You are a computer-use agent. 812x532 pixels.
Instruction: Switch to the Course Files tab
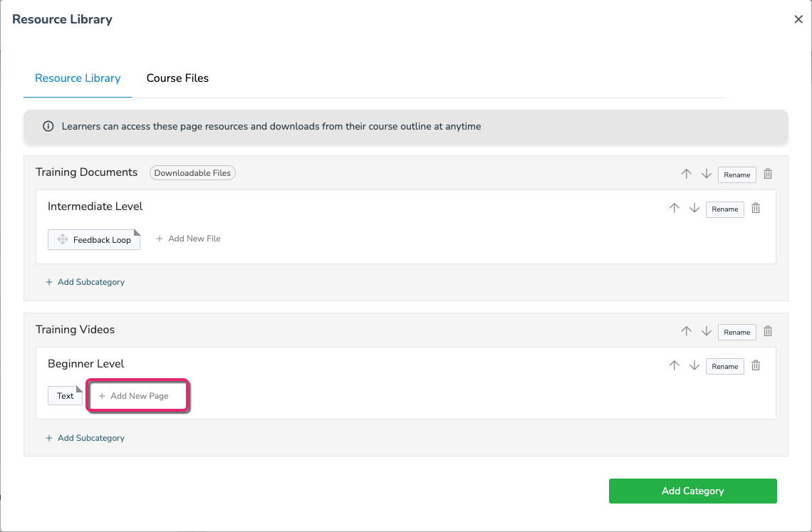177,78
